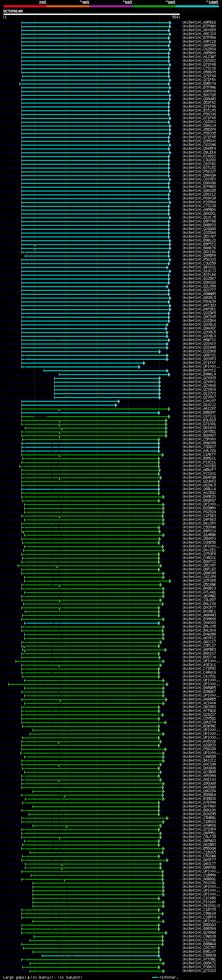Select hit label UniRef100_Q6PQ38
The image size is (222, 980).
(199, 45)
